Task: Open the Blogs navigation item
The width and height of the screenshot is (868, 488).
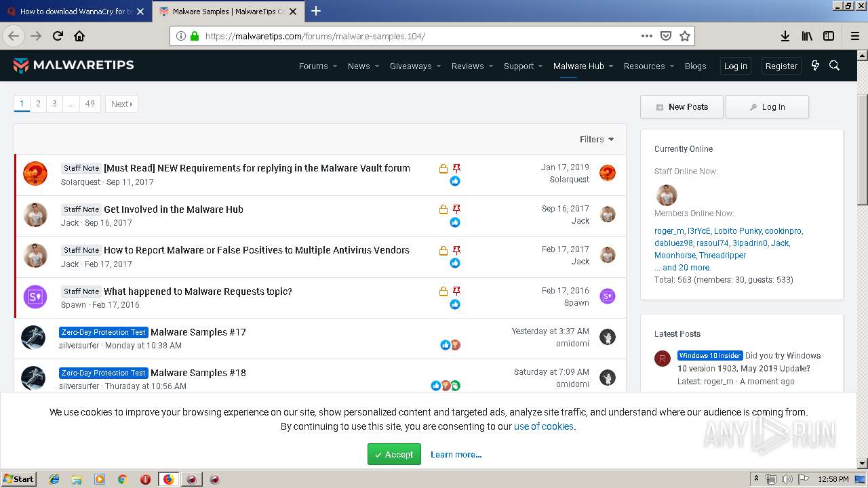Action: point(695,66)
